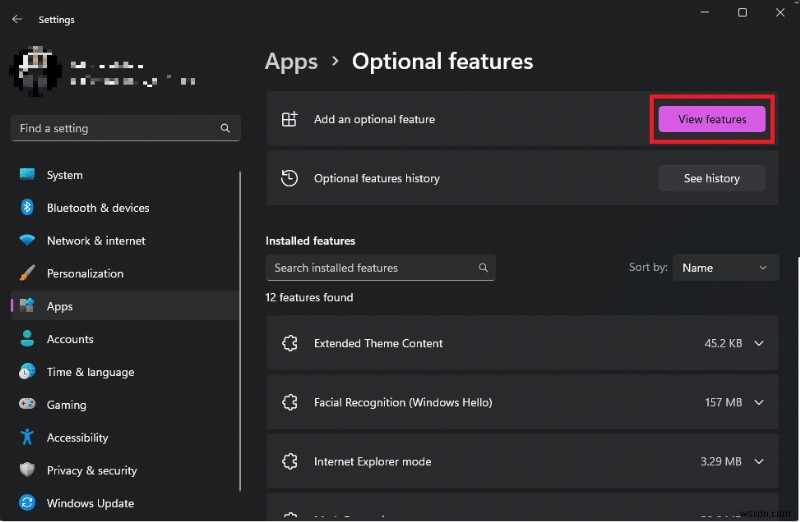This screenshot has width=800, height=522.
Task: Click the Apps icon in sidebar
Action: coord(27,306)
